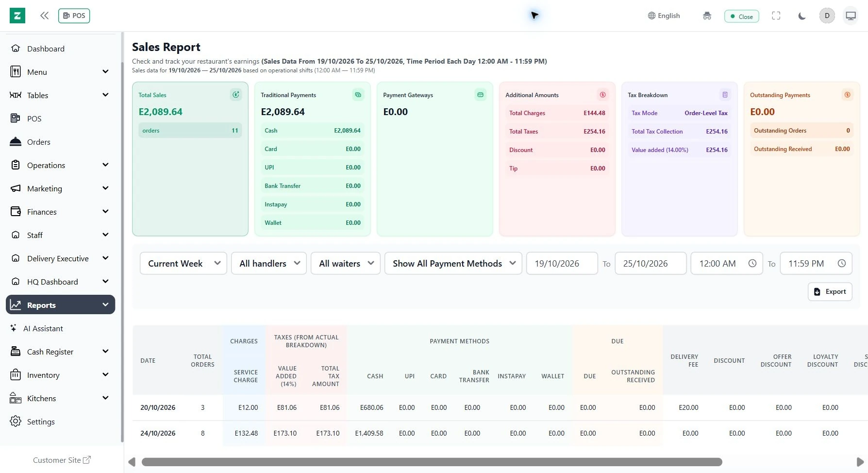Open the POS button in the header
Screen dimensions: 868x473
point(74,16)
